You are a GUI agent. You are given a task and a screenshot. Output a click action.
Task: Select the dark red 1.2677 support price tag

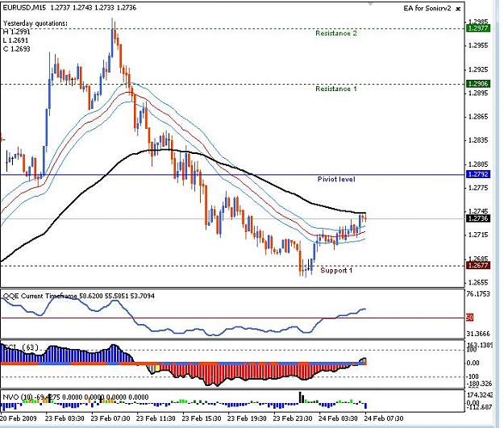coord(478,265)
